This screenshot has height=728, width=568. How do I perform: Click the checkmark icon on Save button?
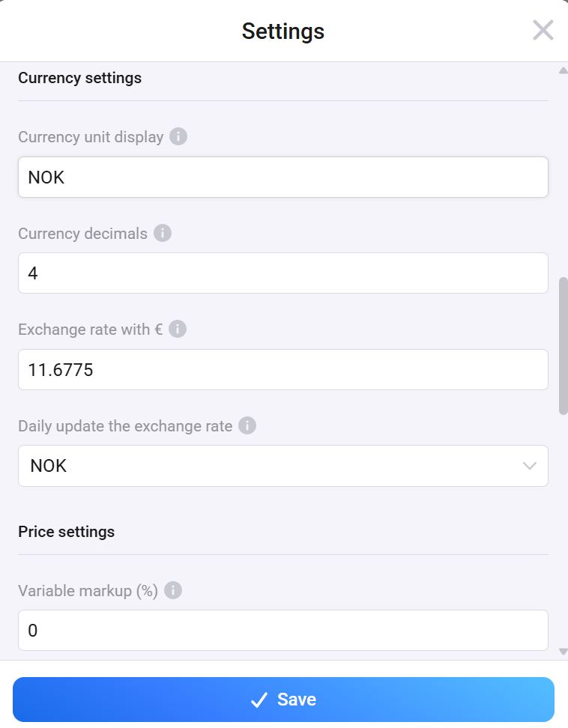tap(259, 700)
